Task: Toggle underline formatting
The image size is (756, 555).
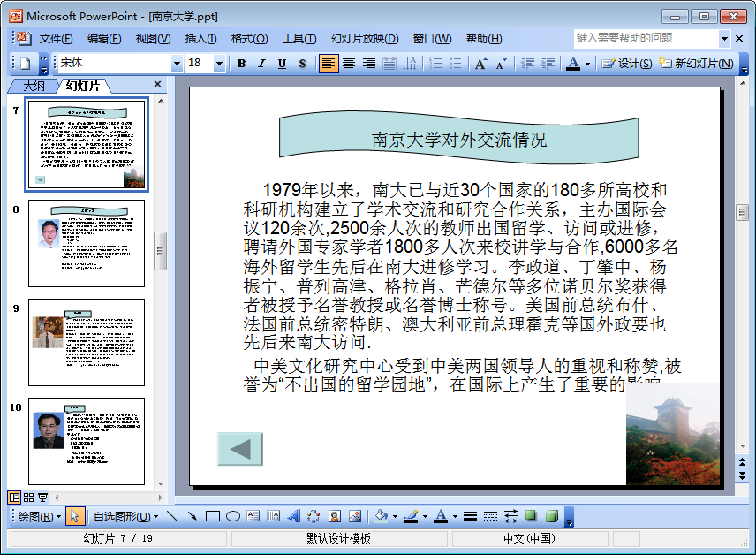Action: coord(282,64)
